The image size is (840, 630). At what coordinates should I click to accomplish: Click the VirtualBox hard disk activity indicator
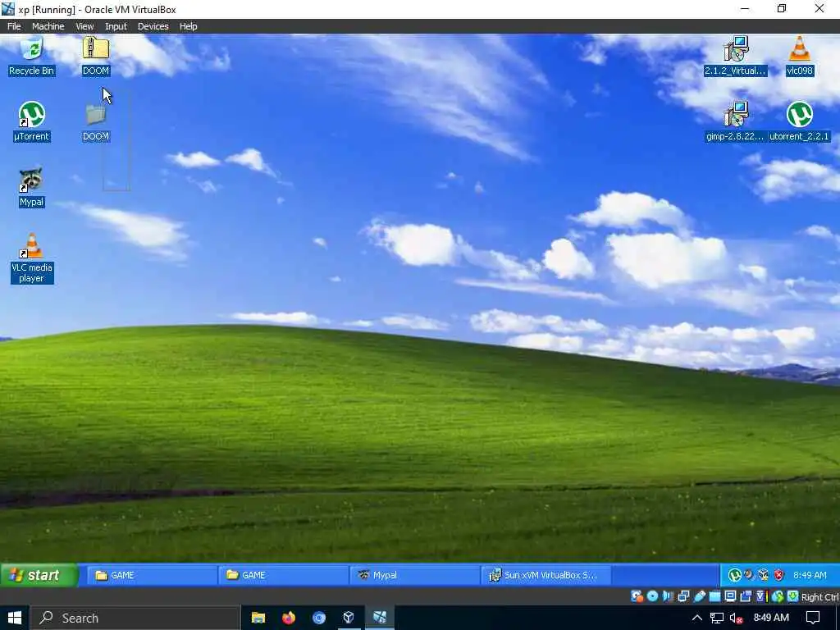pos(637,596)
